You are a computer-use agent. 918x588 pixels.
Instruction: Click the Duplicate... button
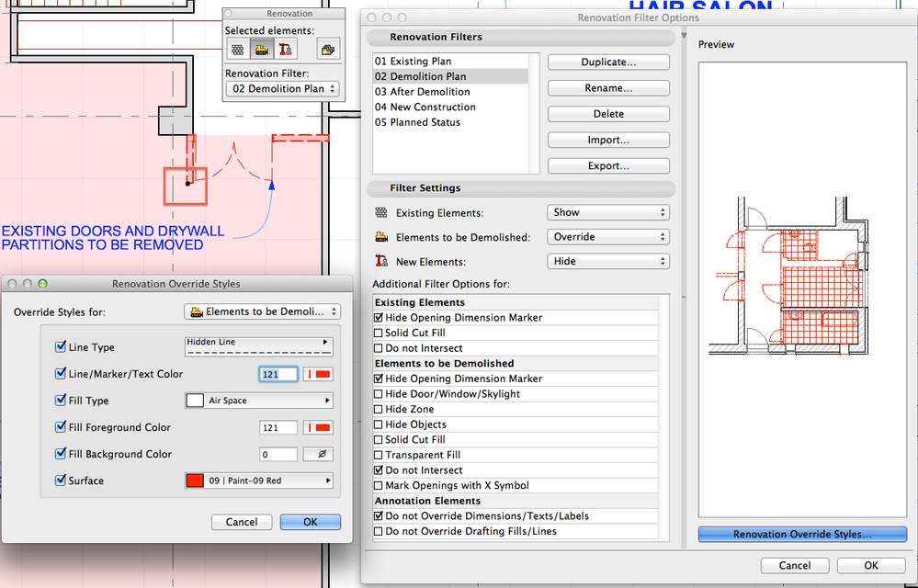pyautogui.click(x=608, y=62)
